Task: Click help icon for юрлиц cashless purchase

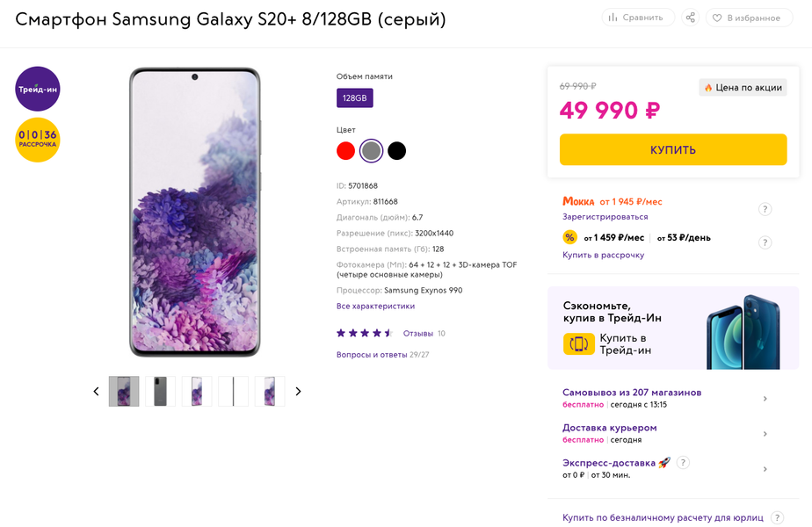Action: 777,518
